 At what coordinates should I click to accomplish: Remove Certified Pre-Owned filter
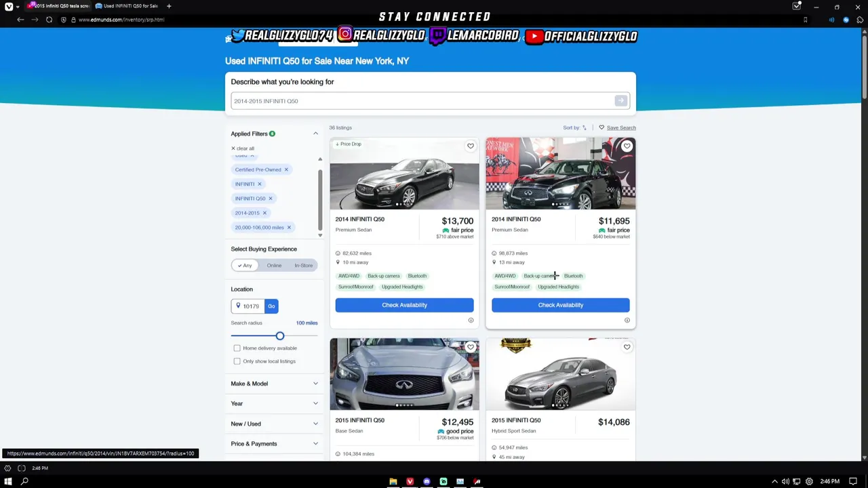(x=286, y=169)
